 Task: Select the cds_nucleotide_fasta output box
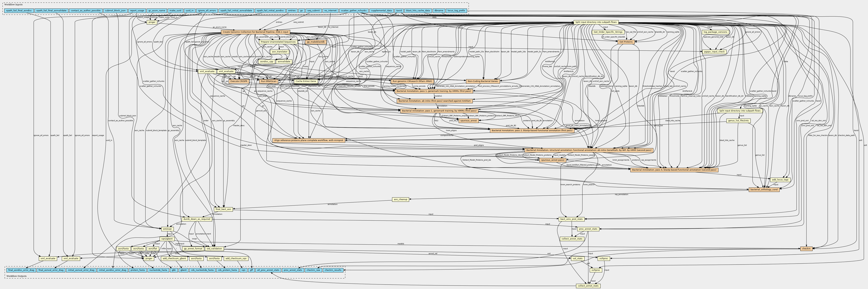pos(202,270)
